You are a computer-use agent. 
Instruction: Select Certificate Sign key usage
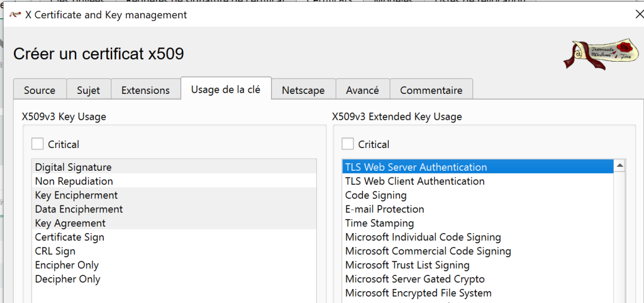pos(70,237)
